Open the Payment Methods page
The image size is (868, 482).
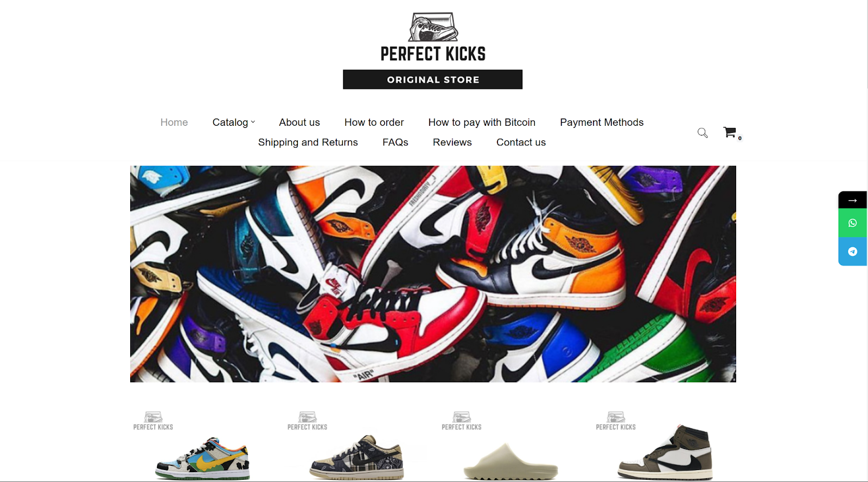coord(602,123)
